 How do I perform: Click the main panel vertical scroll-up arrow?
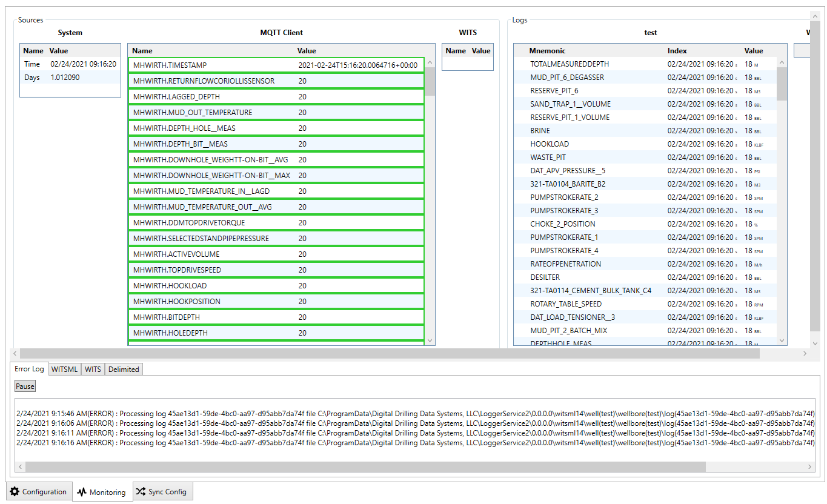pyautogui.click(x=815, y=16)
